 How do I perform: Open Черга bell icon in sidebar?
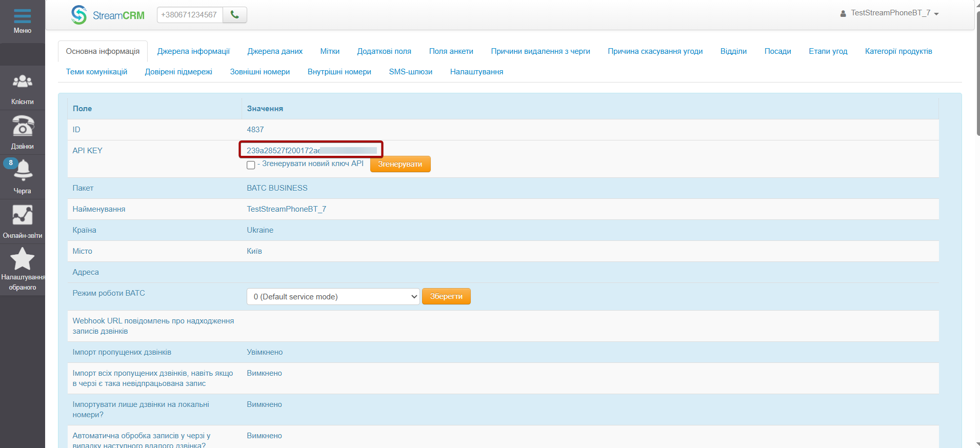tap(23, 177)
